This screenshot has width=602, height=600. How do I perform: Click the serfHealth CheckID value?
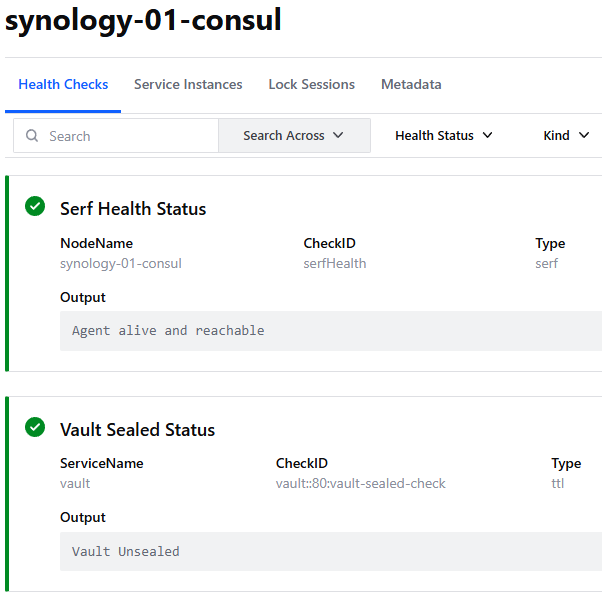coord(335,264)
